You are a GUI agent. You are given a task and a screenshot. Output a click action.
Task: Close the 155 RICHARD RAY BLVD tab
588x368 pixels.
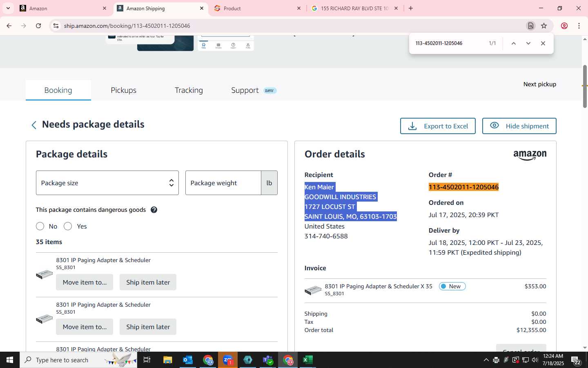(396, 8)
